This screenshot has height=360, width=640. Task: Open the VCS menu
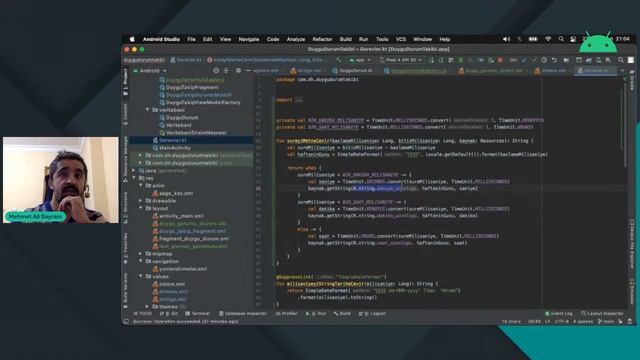click(x=401, y=39)
